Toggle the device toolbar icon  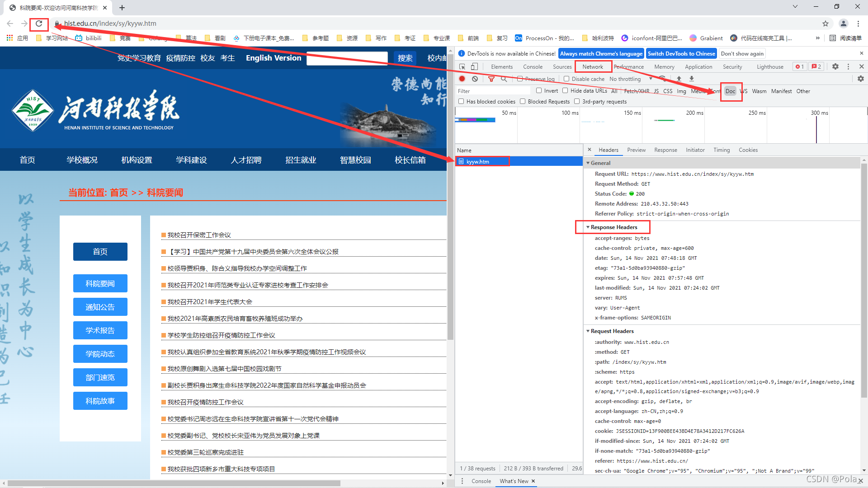[474, 66]
